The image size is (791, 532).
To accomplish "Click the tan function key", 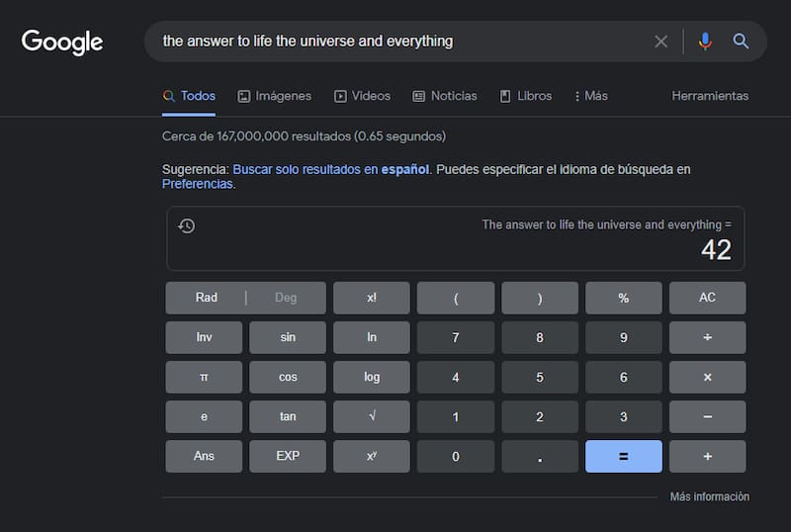I will click(288, 417).
